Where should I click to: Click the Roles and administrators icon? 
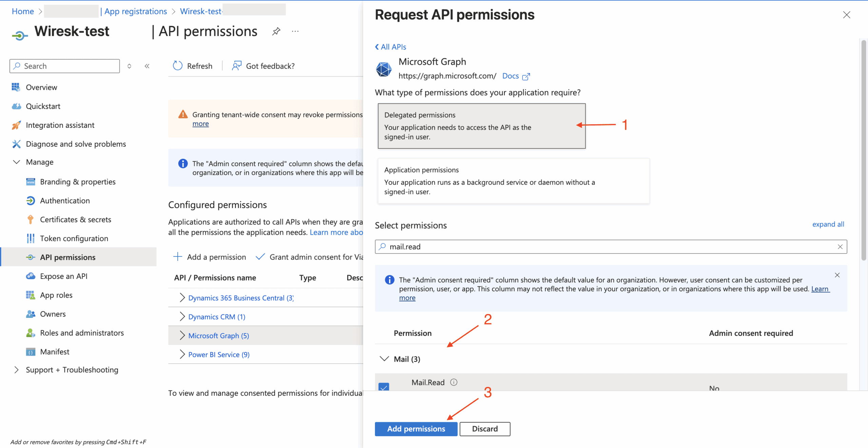(x=31, y=333)
